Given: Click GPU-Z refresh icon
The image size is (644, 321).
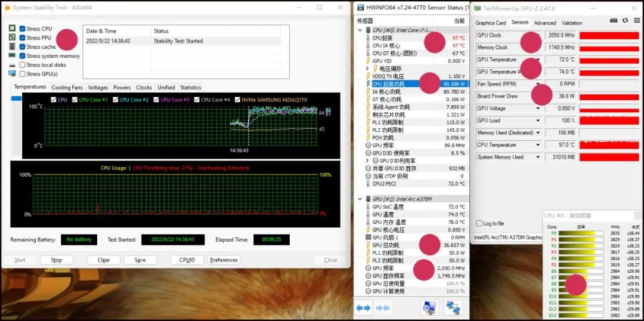Looking at the screenshot, I should 625,20.
